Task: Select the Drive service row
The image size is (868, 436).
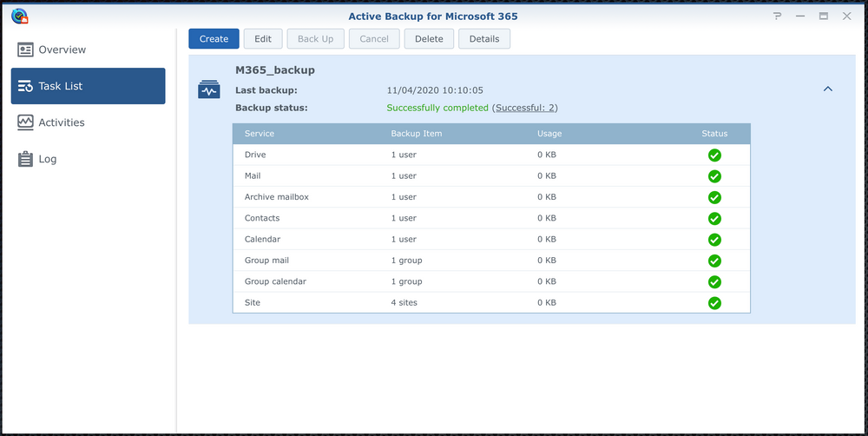Action: 491,155
